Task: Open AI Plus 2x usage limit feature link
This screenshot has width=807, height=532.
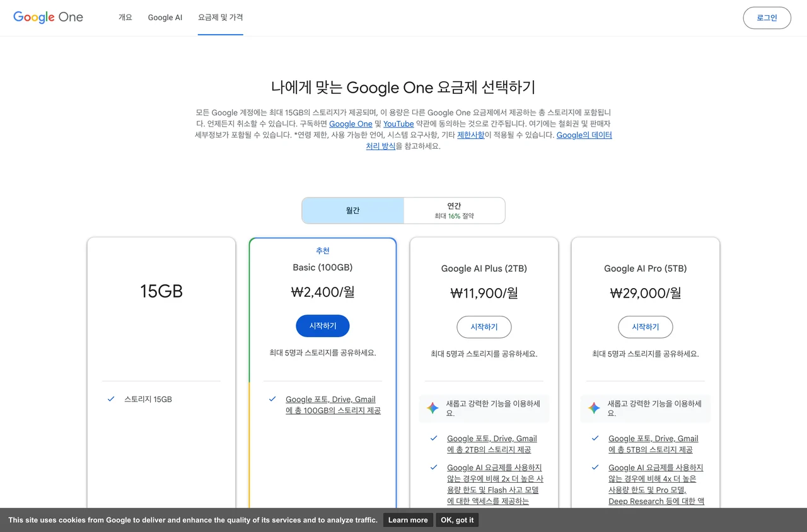Action: pyautogui.click(x=495, y=484)
